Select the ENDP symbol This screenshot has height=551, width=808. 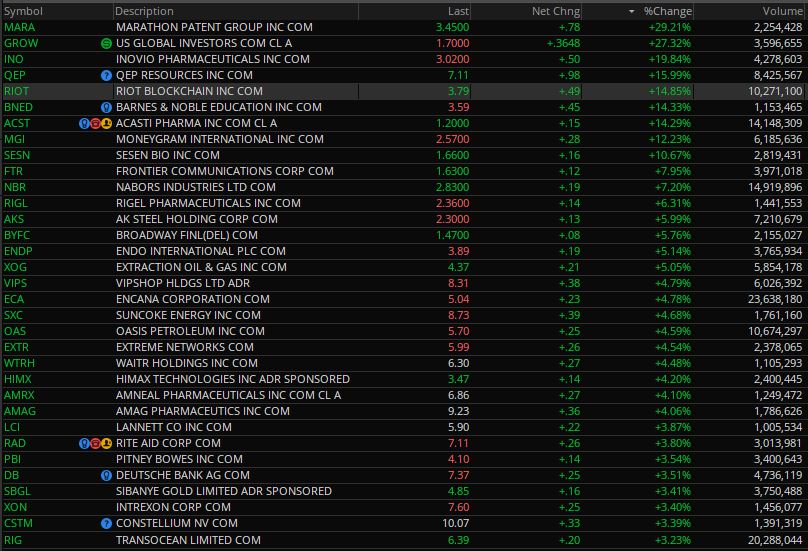coord(18,251)
